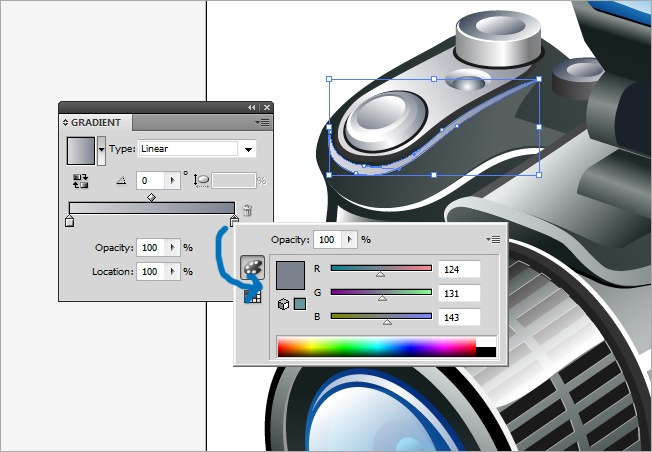This screenshot has width=652, height=452.
Task: Open color popup Opacity arrow
Action: (350, 240)
